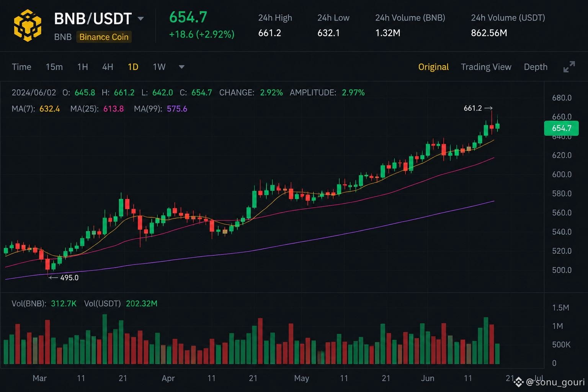Select the Time interval tab
The height and width of the screenshot is (392, 588).
pyautogui.click(x=21, y=67)
